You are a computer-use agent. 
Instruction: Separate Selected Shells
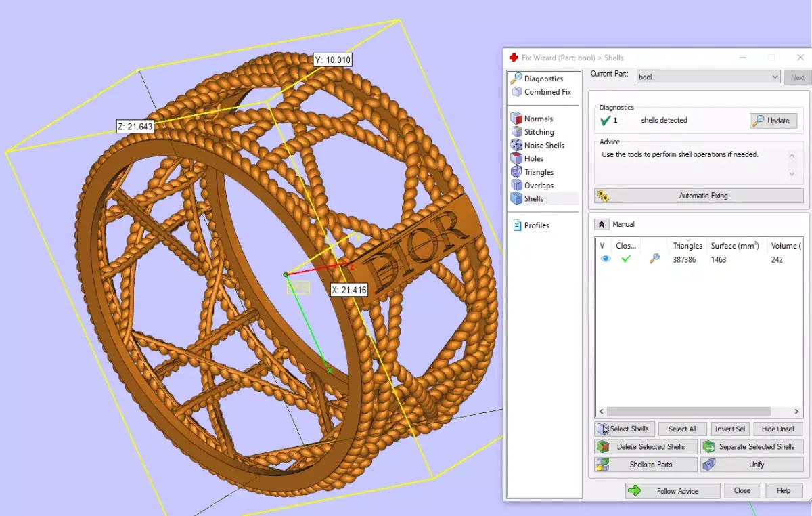pos(752,447)
